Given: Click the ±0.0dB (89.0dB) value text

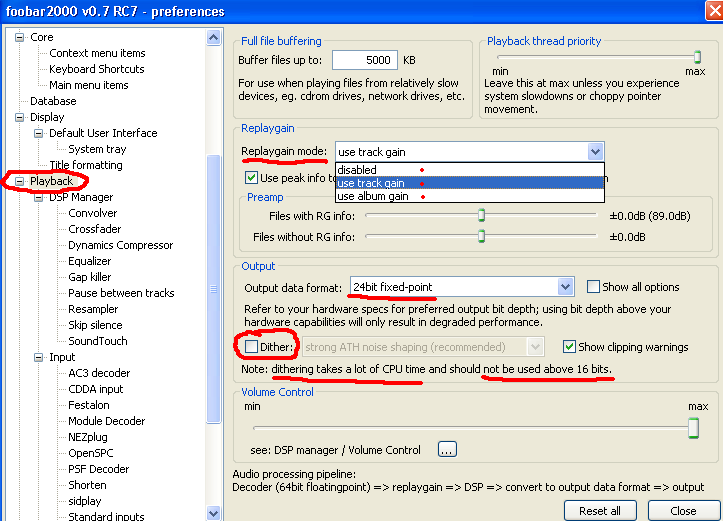Looking at the screenshot, I should click(650, 216).
